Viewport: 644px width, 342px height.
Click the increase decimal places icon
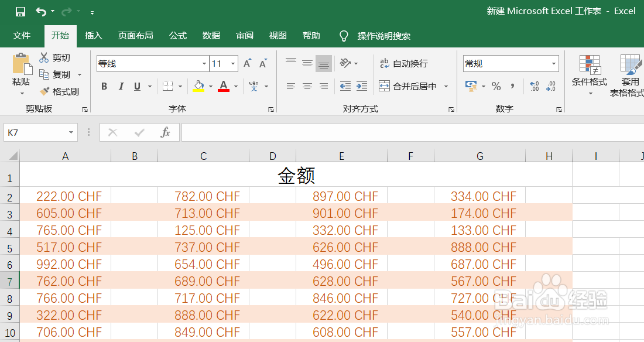point(534,86)
